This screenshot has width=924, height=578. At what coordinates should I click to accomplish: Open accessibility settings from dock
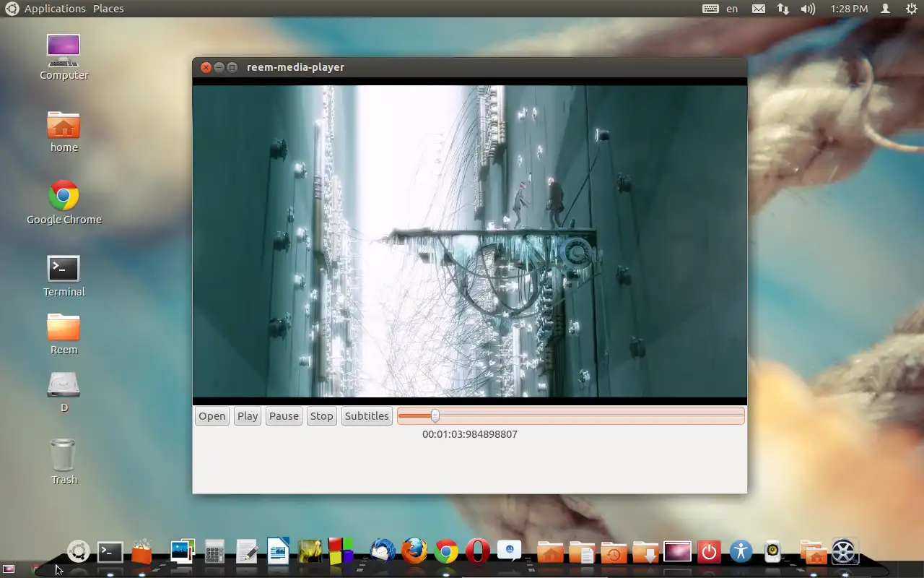pos(741,552)
